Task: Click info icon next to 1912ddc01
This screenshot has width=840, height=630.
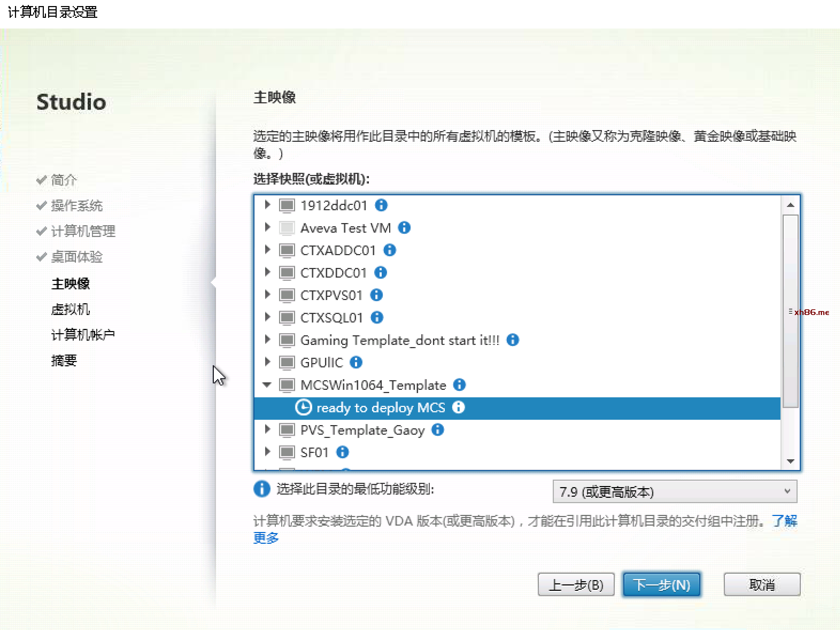Action: click(381, 205)
